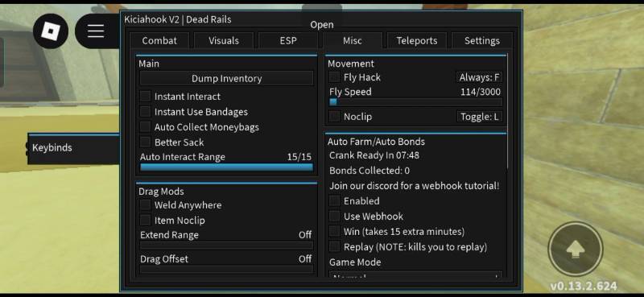Screen dimensions: 644x297
Task: Enable the Use Webhook checkbox
Action: point(334,216)
